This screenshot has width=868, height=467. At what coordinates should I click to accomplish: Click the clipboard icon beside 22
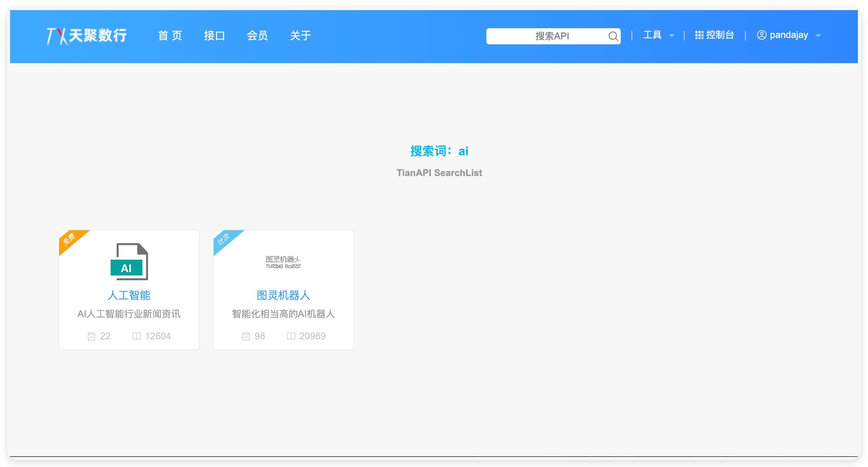coord(91,336)
